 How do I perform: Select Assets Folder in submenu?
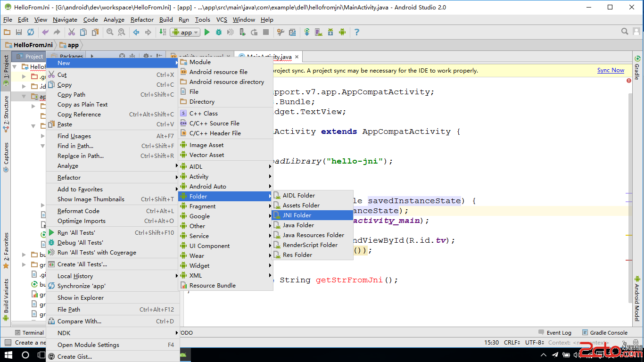(x=312, y=205)
